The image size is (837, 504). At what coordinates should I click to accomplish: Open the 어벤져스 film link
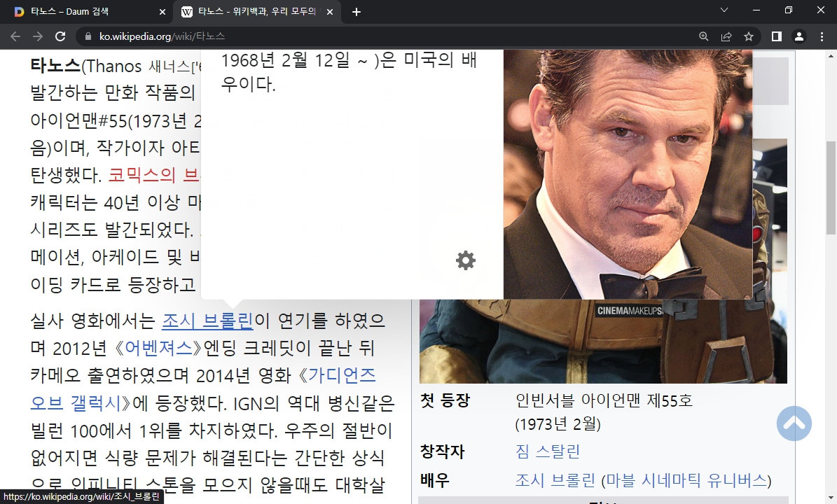tap(158, 349)
